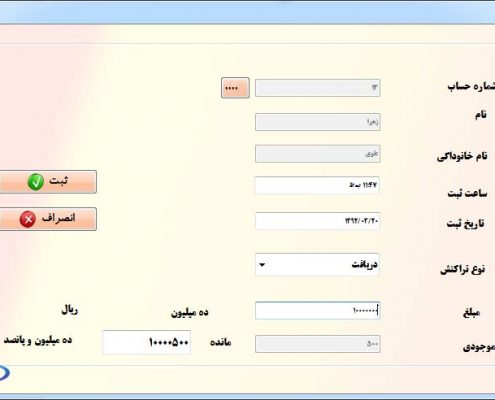Click the green checkmark icon beside ثبت
This screenshot has height=400, width=495.
coord(36,182)
